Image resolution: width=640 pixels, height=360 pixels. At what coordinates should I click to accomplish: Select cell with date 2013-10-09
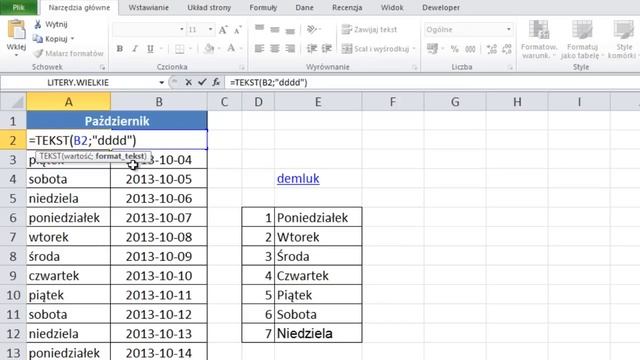(159, 256)
